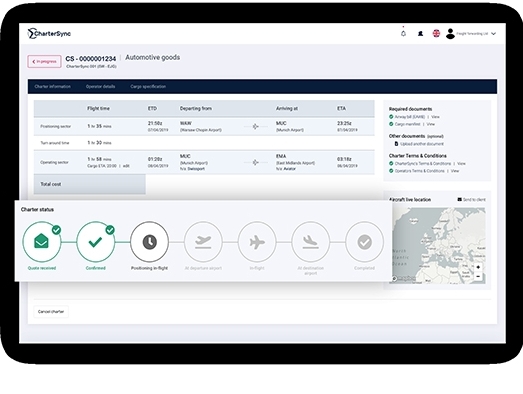Click the Quote received status icon

pyautogui.click(x=42, y=242)
